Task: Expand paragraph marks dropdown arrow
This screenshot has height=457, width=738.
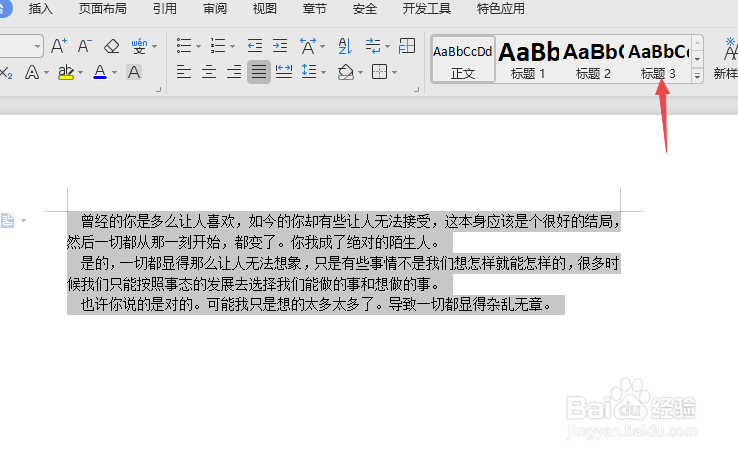Action: 387,47
